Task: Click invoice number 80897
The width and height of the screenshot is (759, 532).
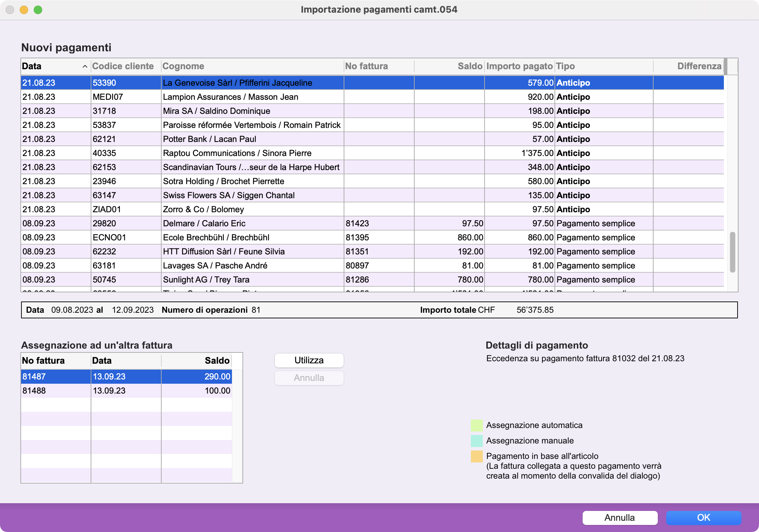Action: tap(357, 266)
